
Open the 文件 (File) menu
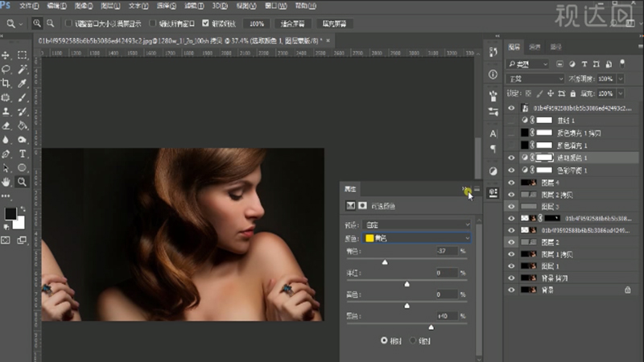(29, 6)
